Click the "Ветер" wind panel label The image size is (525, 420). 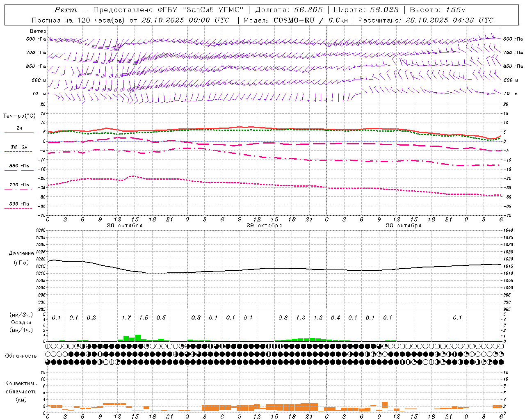(x=38, y=31)
